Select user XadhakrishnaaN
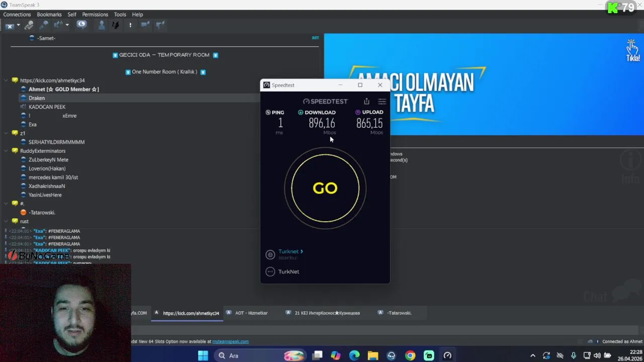 (x=46, y=186)
